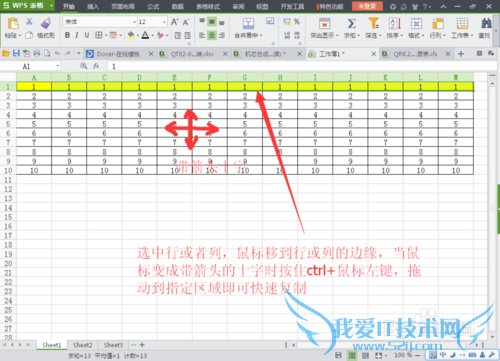Click the Find binoculars icon
The height and width of the screenshot is (361, 500).
[x=486, y=23]
